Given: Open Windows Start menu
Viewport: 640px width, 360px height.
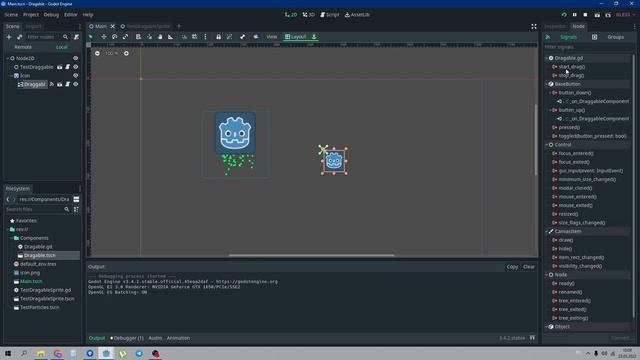Looking at the screenshot, I should [8, 353].
